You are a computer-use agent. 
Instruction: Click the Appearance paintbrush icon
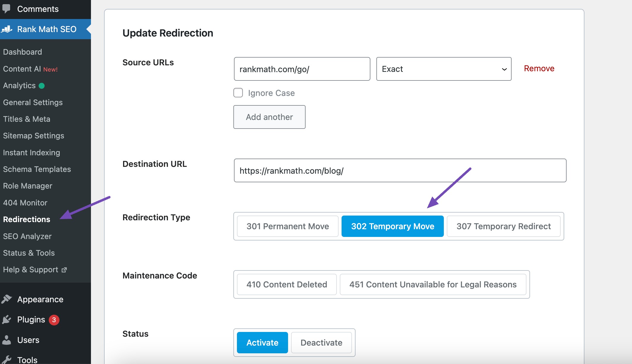(x=7, y=299)
